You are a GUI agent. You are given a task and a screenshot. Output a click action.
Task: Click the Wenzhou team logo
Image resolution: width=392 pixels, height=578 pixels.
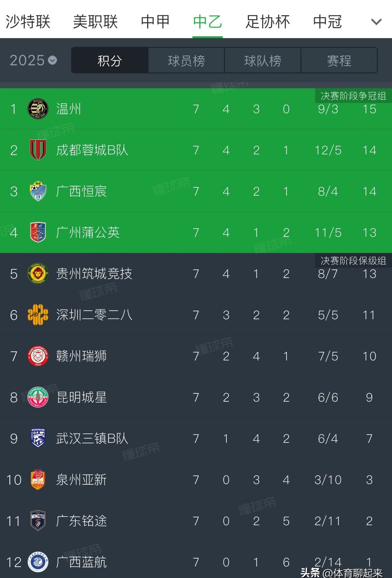pyautogui.click(x=38, y=109)
